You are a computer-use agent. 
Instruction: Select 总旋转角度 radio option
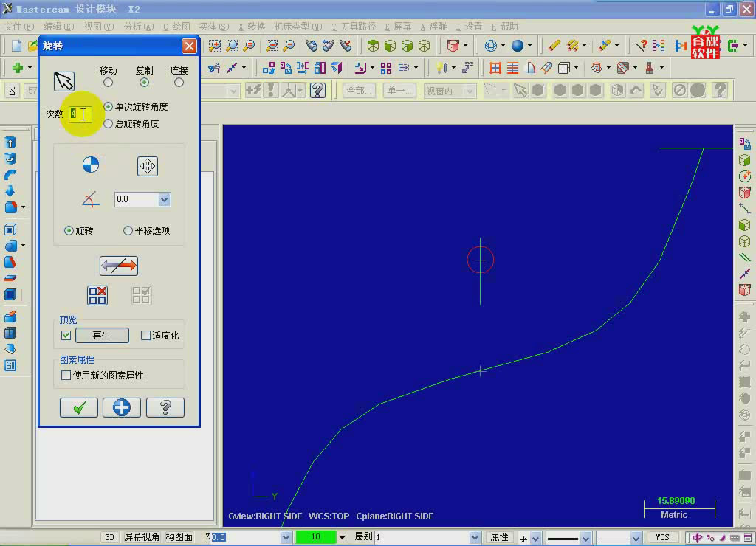point(108,124)
